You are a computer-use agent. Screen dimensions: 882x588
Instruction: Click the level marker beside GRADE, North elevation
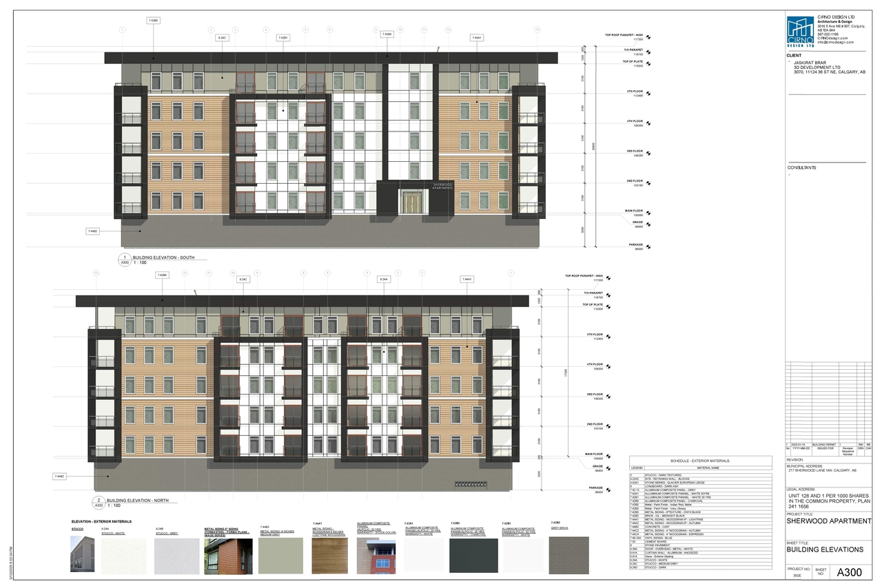608,468
